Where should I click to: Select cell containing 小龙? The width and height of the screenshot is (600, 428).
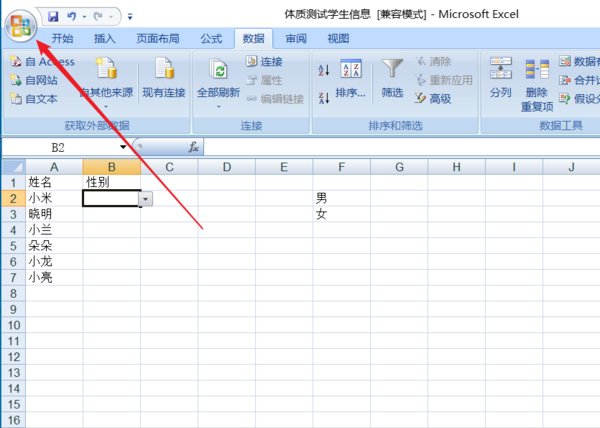(x=54, y=262)
